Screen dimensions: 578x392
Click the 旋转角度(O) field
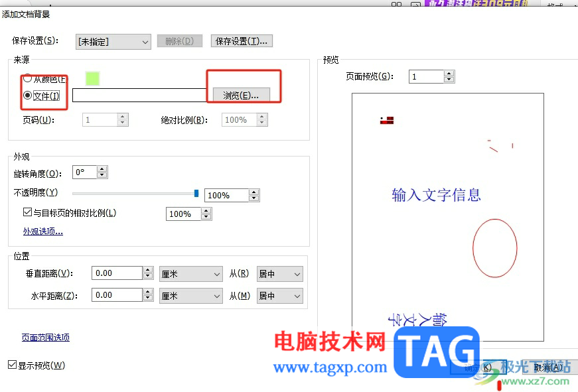(x=84, y=172)
